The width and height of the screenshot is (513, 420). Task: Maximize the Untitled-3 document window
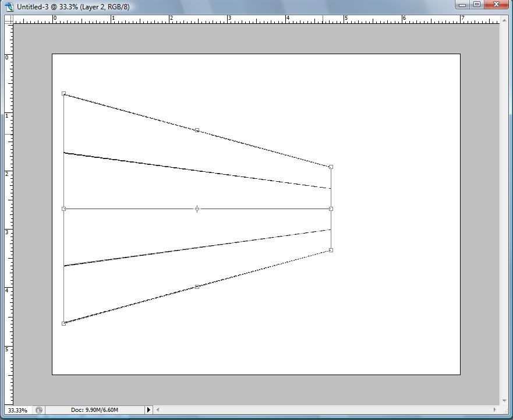pos(477,5)
